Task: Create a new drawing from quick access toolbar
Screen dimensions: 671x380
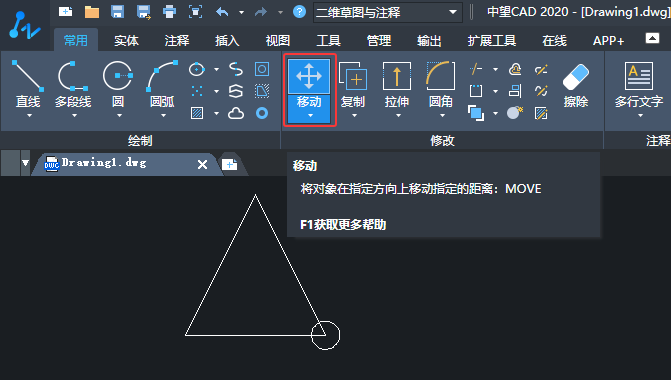Action: coord(65,12)
